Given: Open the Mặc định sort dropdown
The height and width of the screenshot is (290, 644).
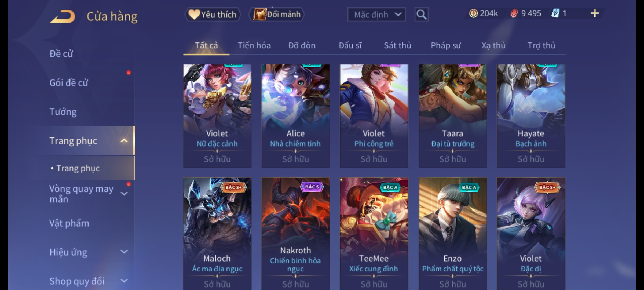Looking at the screenshot, I should (x=376, y=15).
